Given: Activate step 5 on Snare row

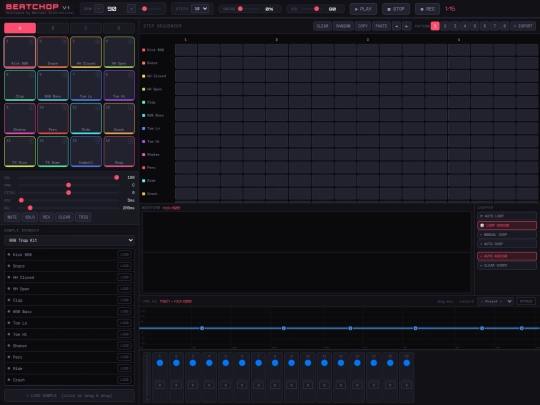Looking at the screenshot, I should (x=277, y=63).
